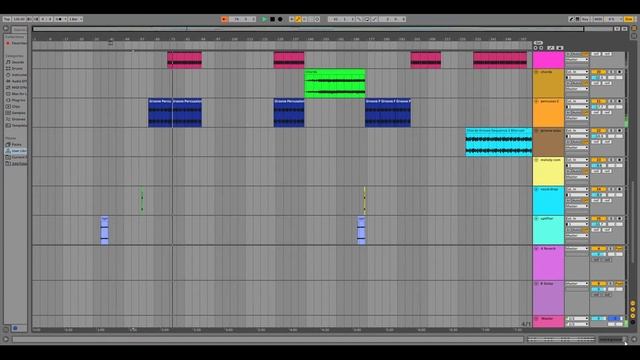Solo the chords track
Image resolution: width=640 pixels, height=360 pixels.
[611, 72]
